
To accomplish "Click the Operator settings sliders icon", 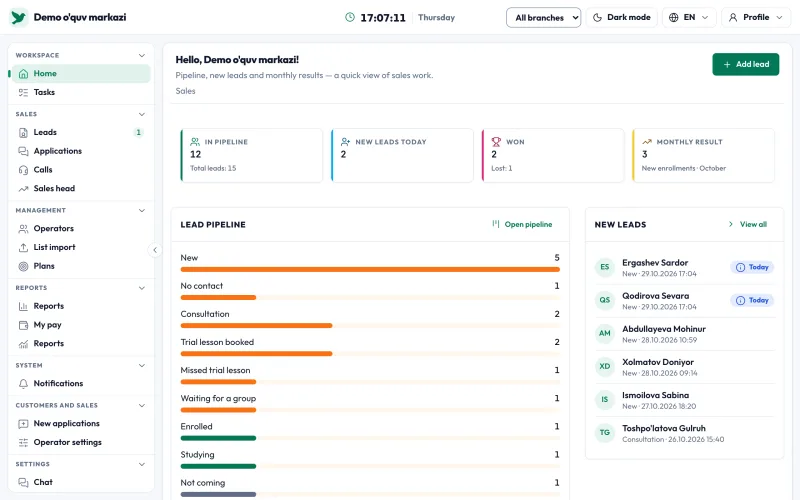I will [x=23, y=442].
